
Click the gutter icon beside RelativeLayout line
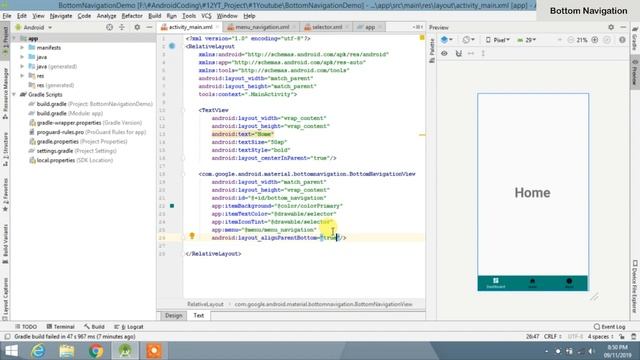[172, 46]
